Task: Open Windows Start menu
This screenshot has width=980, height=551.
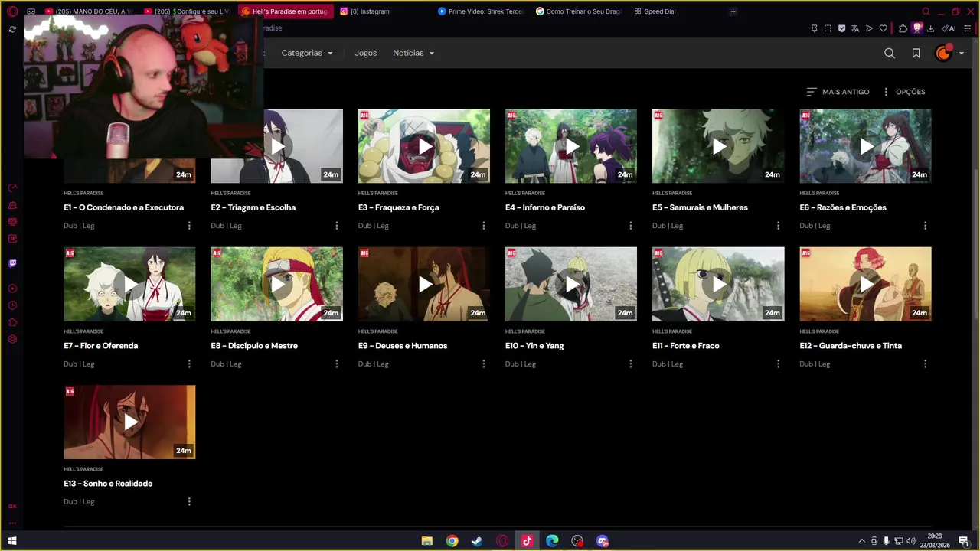Action: [x=12, y=541]
